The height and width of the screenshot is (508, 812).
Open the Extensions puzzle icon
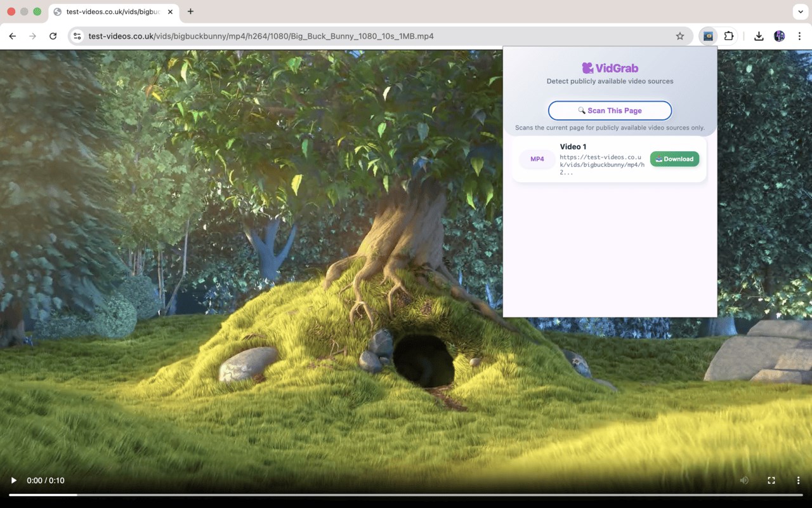pos(729,36)
